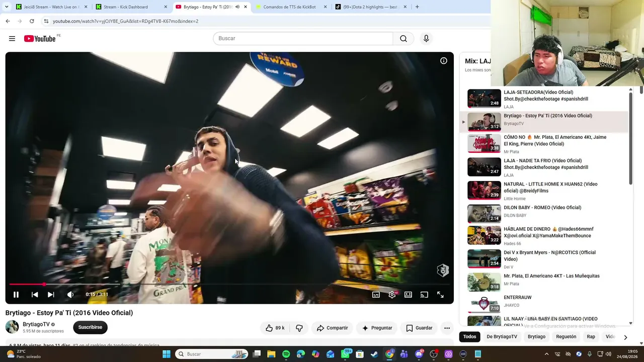644x362 pixels.
Task: Play Dei V x Bryant Myers N@RCOTICS
Action: click(543, 259)
